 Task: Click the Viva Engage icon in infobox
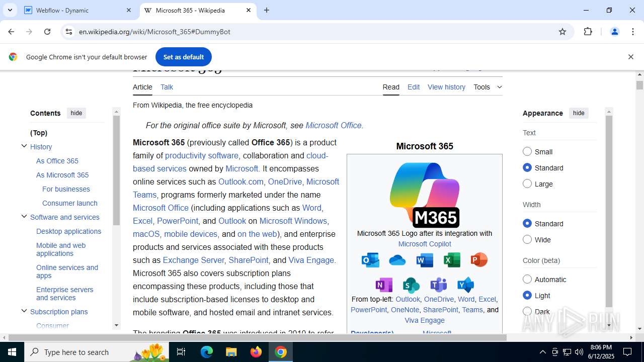click(x=465, y=285)
